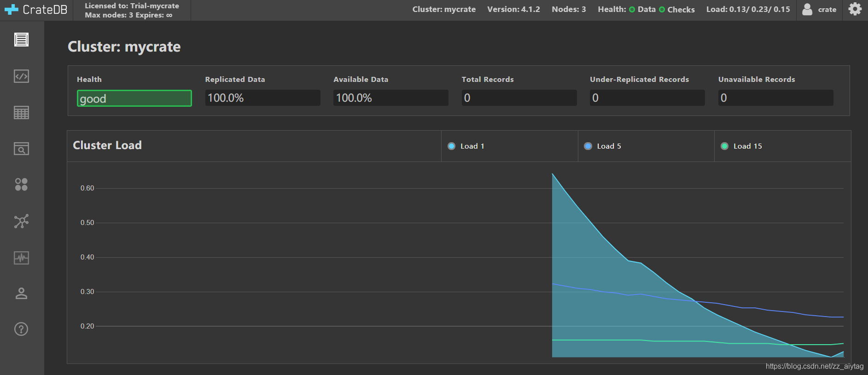Viewport: 868px width, 375px height.
Task: Click the green Checks health indicator
Action: click(662, 10)
